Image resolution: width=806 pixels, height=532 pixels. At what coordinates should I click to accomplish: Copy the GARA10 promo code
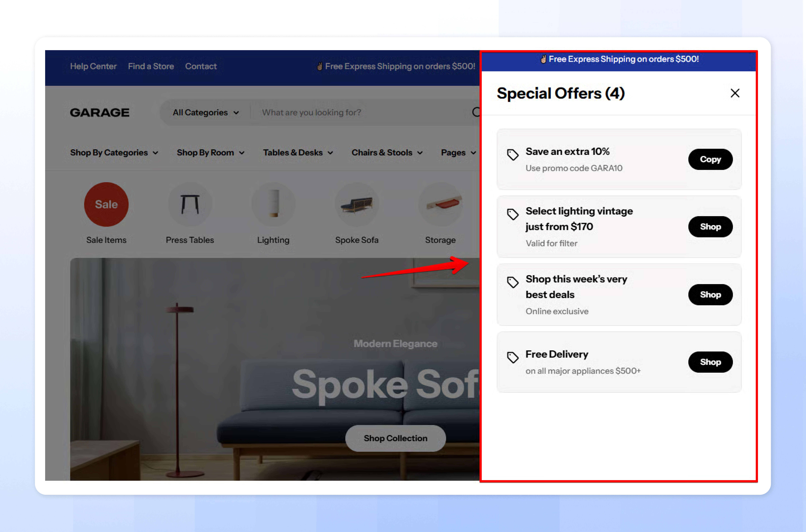click(710, 159)
